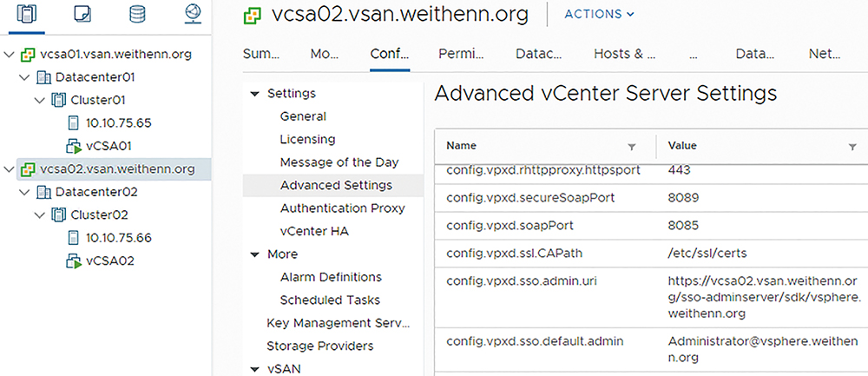
Task: Click the Value column filter icon
Action: [x=852, y=147]
